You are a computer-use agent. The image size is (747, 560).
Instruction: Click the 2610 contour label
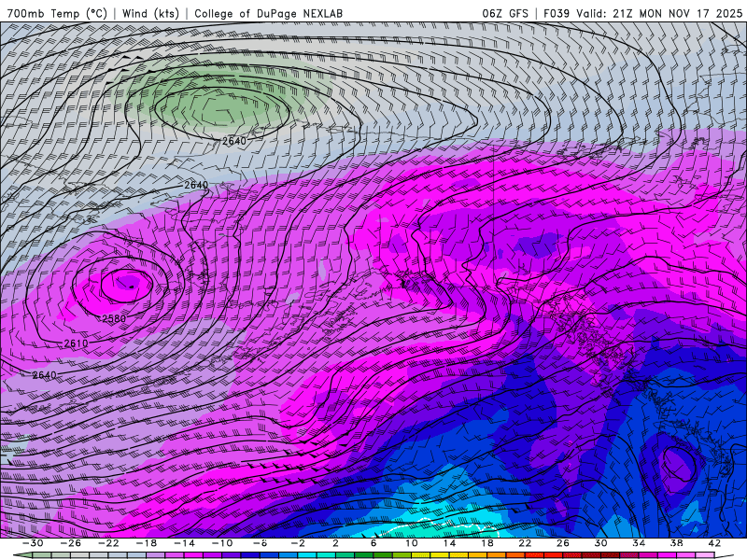coord(77,343)
